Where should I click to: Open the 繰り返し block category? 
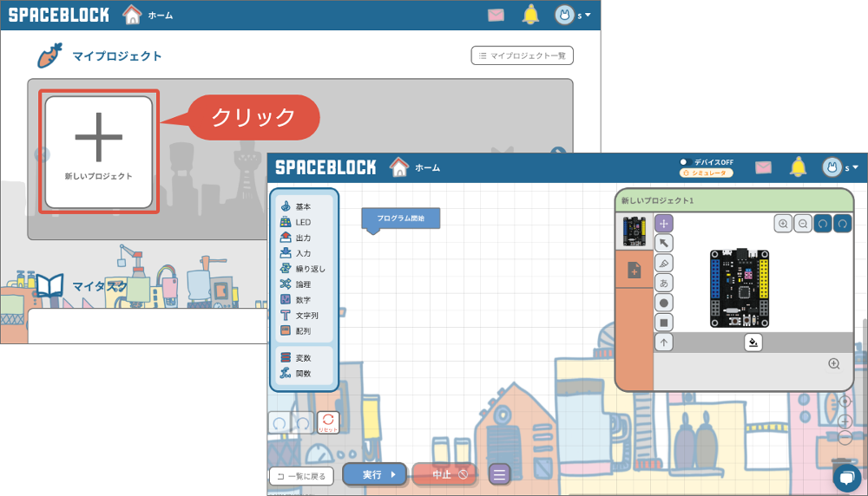304,268
